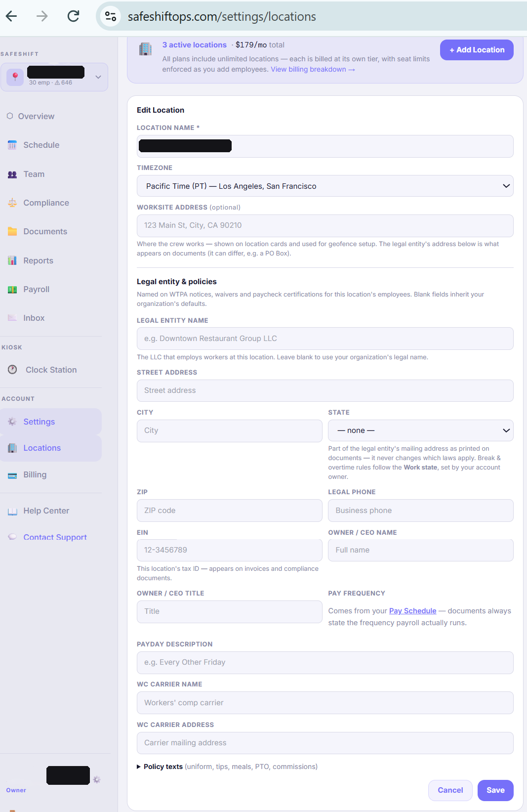527x812 pixels.
Task: Click the Help Center book icon
Action: (12, 511)
